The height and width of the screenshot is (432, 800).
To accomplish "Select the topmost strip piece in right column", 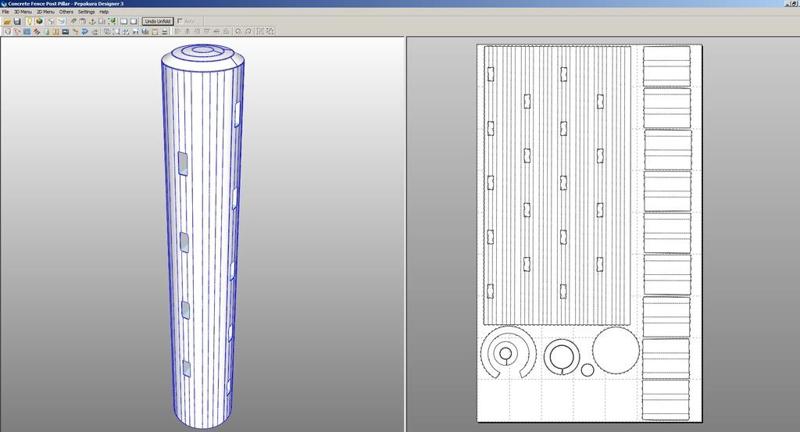I will click(x=667, y=66).
